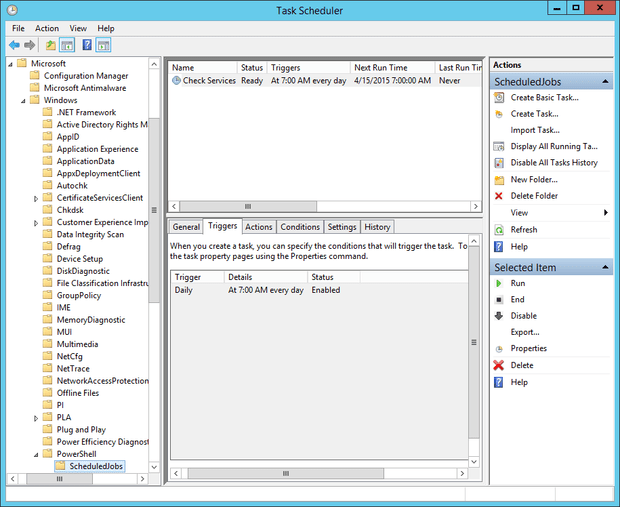Disable the selected task from the Actions pane
Image resolution: width=620 pixels, height=507 pixels.
523,316
